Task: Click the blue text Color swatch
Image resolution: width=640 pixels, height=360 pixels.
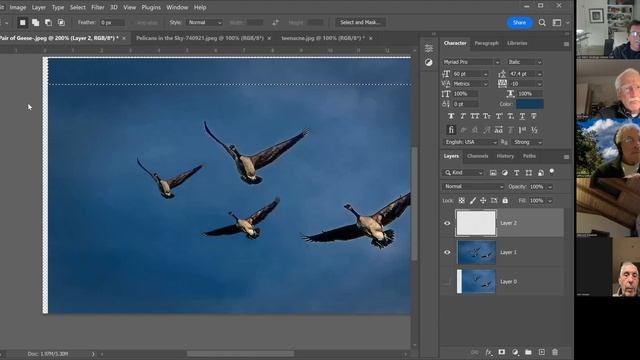Action: coord(530,104)
